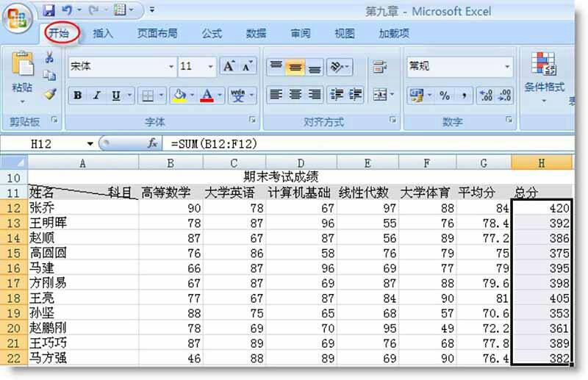Click the fx Insert Function button
This screenshot has width=588, height=380.
pyautogui.click(x=153, y=143)
